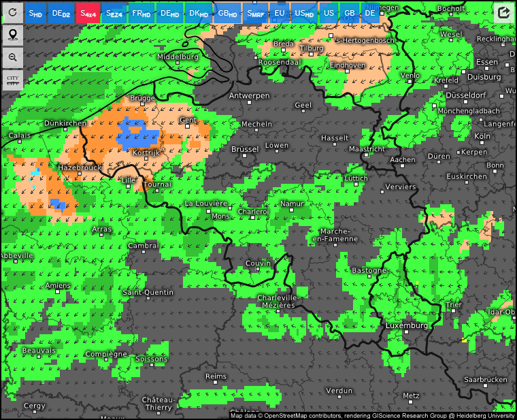Click the Düsseldorf city marker

466,101
